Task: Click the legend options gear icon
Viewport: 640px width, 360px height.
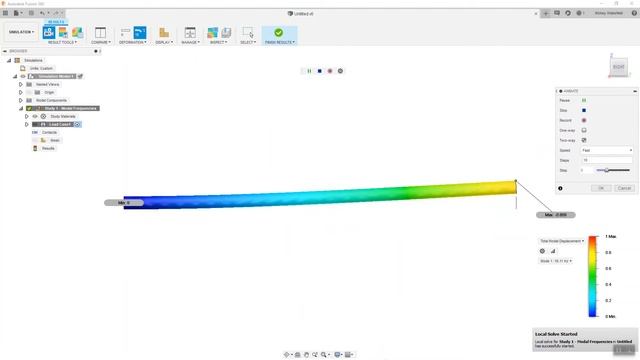Action: (x=542, y=251)
